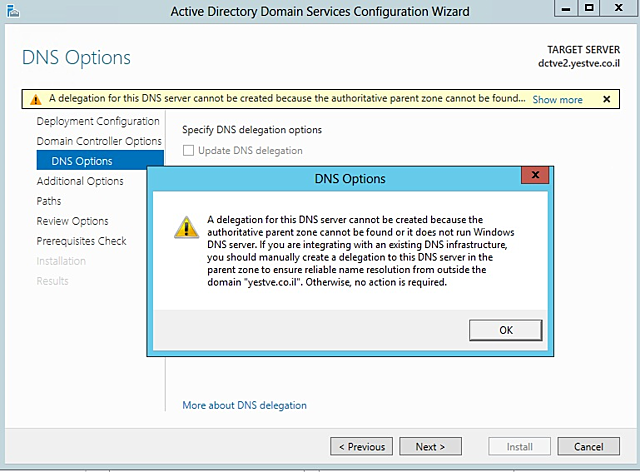Maximize the wizard window
The width and height of the screenshot is (640, 472).
(x=589, y=9)
